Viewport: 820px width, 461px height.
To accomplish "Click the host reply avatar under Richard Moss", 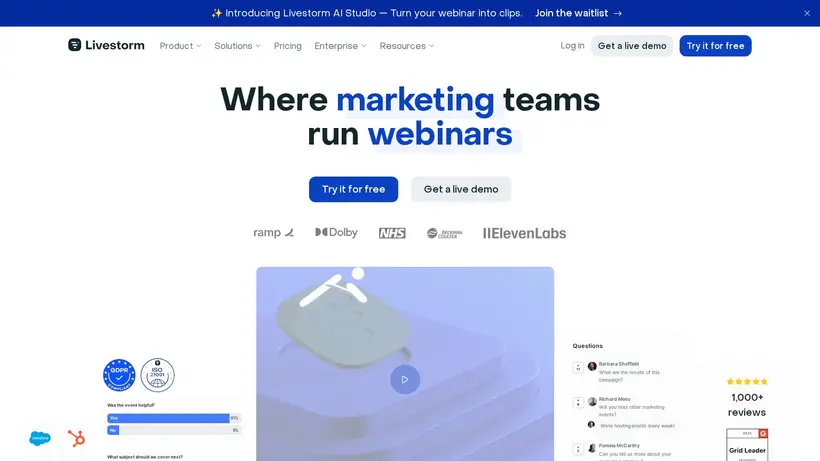I will coord(591,425).
